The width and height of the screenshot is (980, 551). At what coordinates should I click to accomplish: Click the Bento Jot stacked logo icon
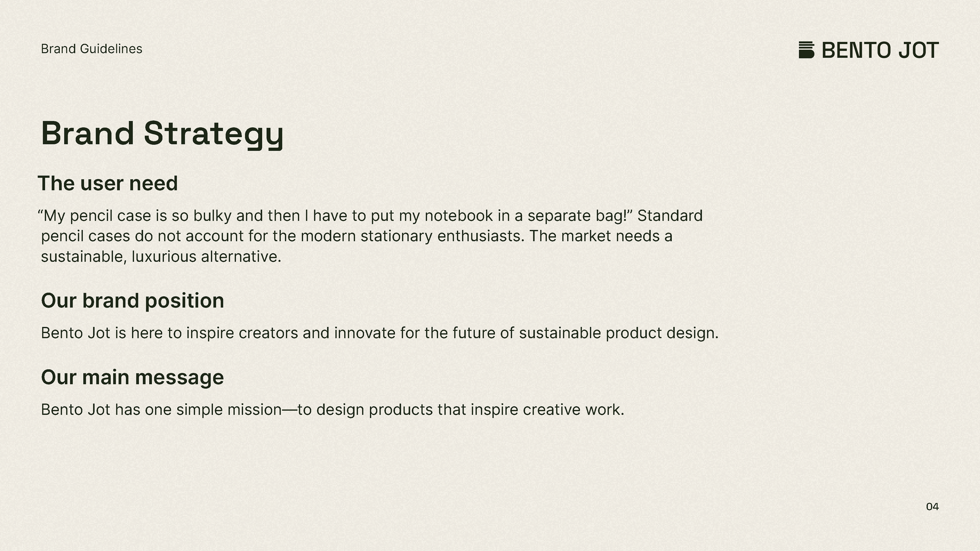[x=806, y=50]
